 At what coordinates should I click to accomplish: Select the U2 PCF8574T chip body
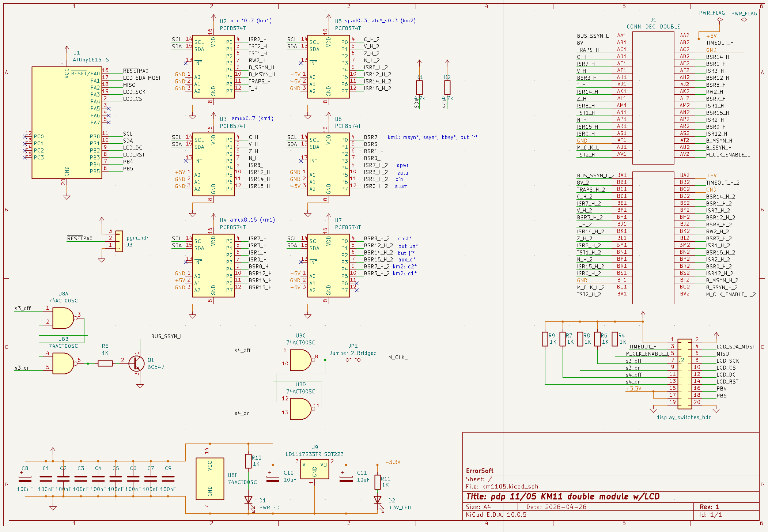pyautogui.click(x=213, y=67)
